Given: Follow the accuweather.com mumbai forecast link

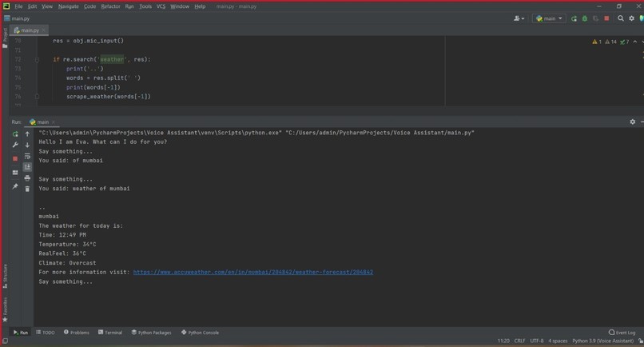Looking at the screenshot, I should 253,272.
